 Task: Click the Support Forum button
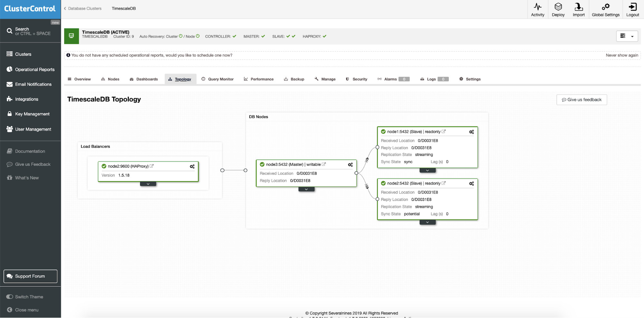[30, 276]
